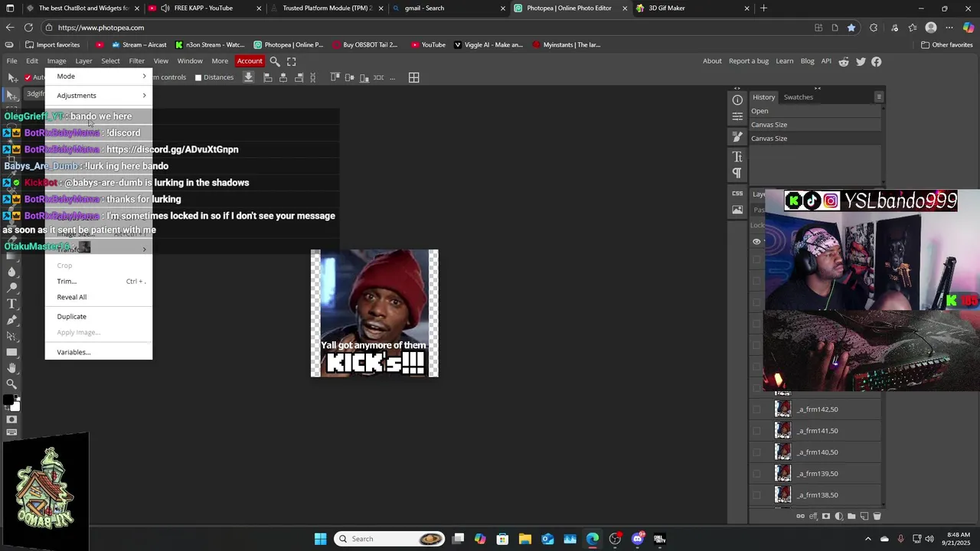Viewport: 980px width, 551px height.
Task: Expand the Mode submenu
Action: [x=99, y=77]
